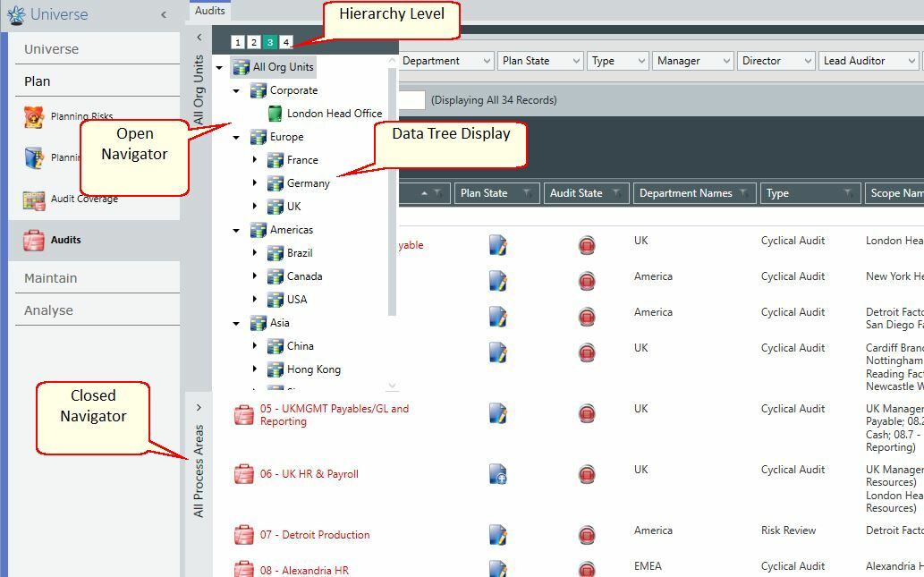Open the Director filter dropdown

click(776, 61)
